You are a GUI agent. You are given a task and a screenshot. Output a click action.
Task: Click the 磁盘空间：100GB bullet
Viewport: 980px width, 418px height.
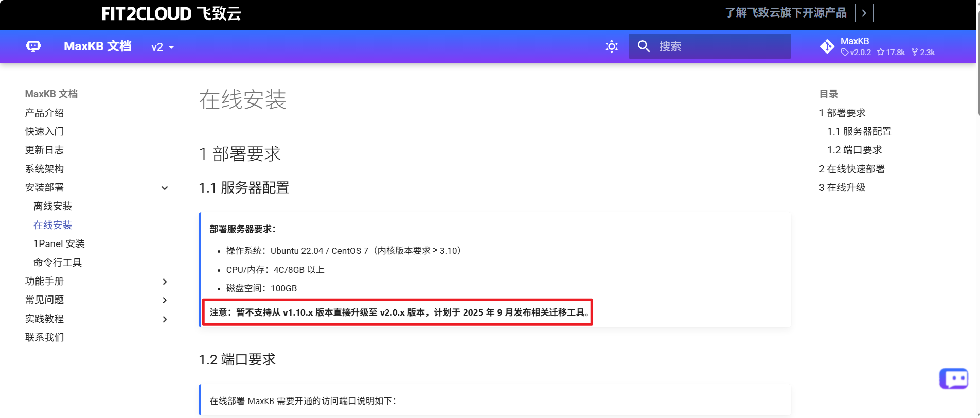[261, 288]
